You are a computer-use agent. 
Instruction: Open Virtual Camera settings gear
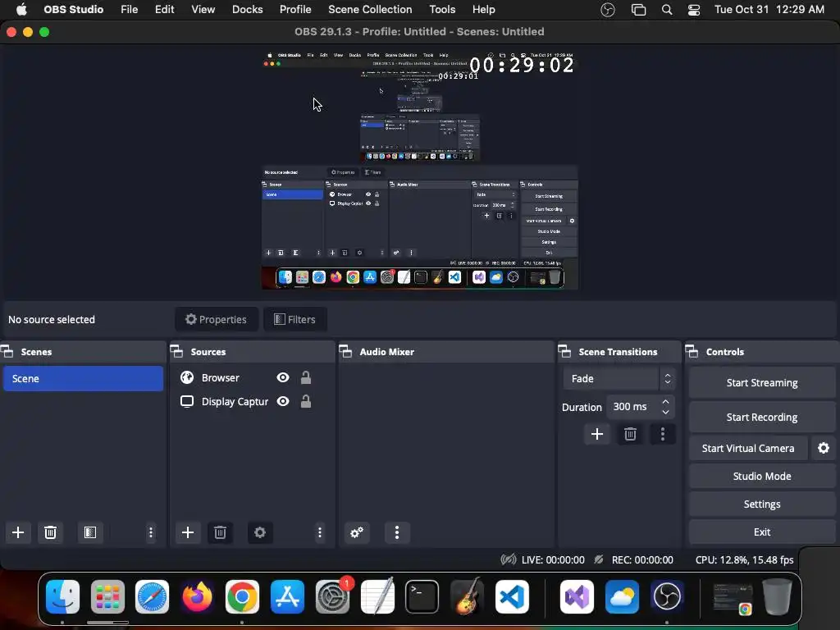coord(824,448)
